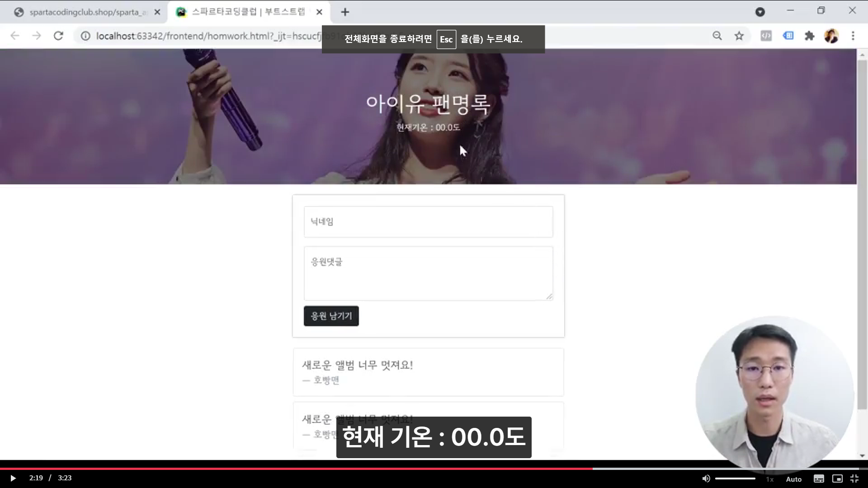Click the first — 호빵맨 author line
Image resolution: width=868 pixels, height=488 pixels.
321,380
